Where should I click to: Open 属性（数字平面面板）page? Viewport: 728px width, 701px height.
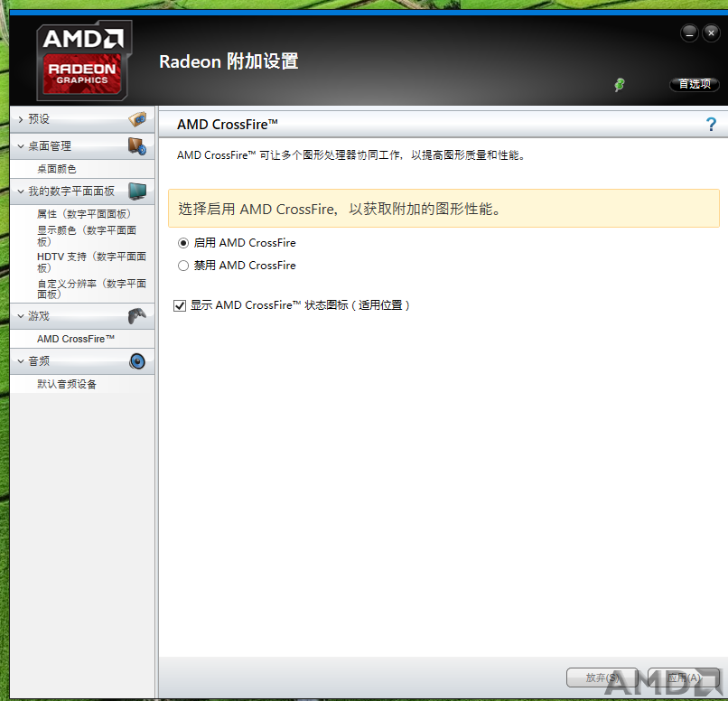84,214
